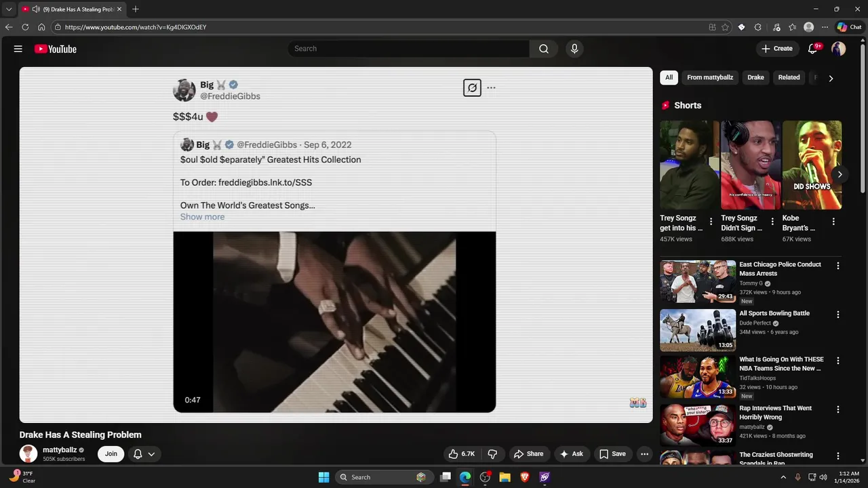The width and height of the screenshot is (868, 488).
Task: Click the Tommy G channel name
Action: 751,283
